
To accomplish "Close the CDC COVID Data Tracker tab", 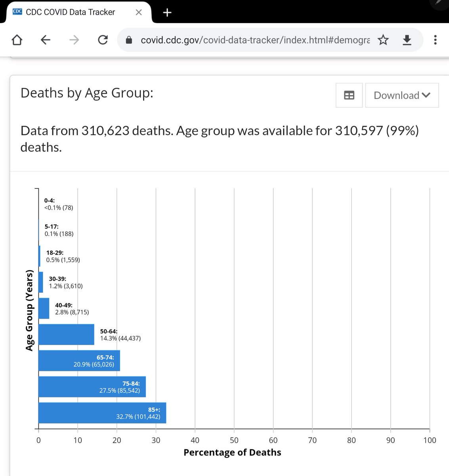I will point(139,12).
